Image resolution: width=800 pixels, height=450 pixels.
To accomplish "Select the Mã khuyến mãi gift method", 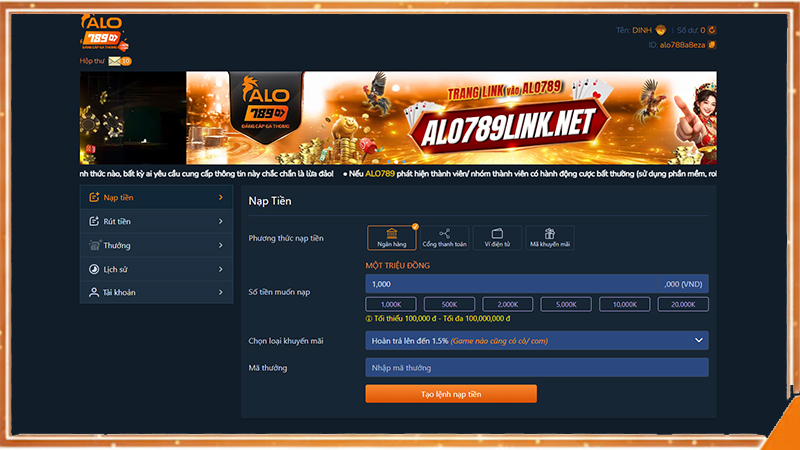I will coord(550,237).
